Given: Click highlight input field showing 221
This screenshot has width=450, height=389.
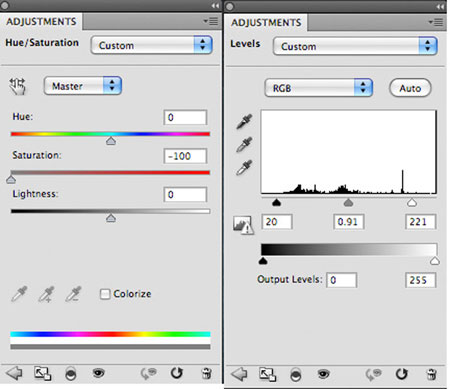Looking at the screenshot, I should point(421,222).
